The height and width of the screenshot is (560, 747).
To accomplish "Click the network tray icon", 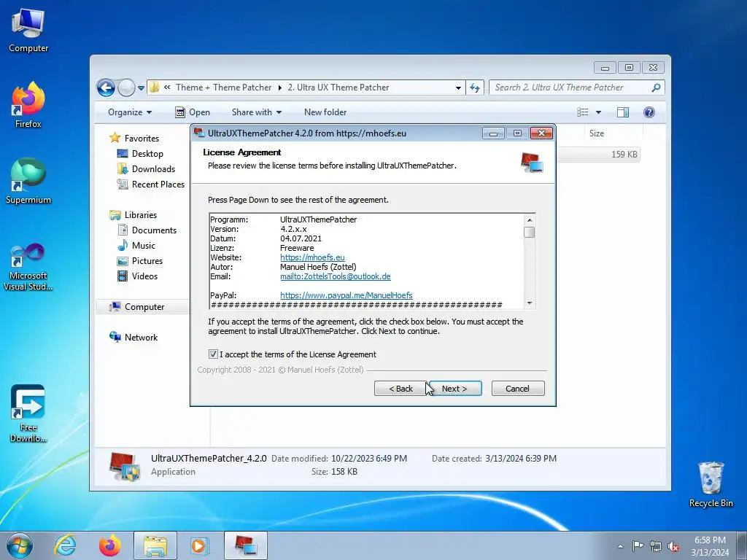I will 656,546.
